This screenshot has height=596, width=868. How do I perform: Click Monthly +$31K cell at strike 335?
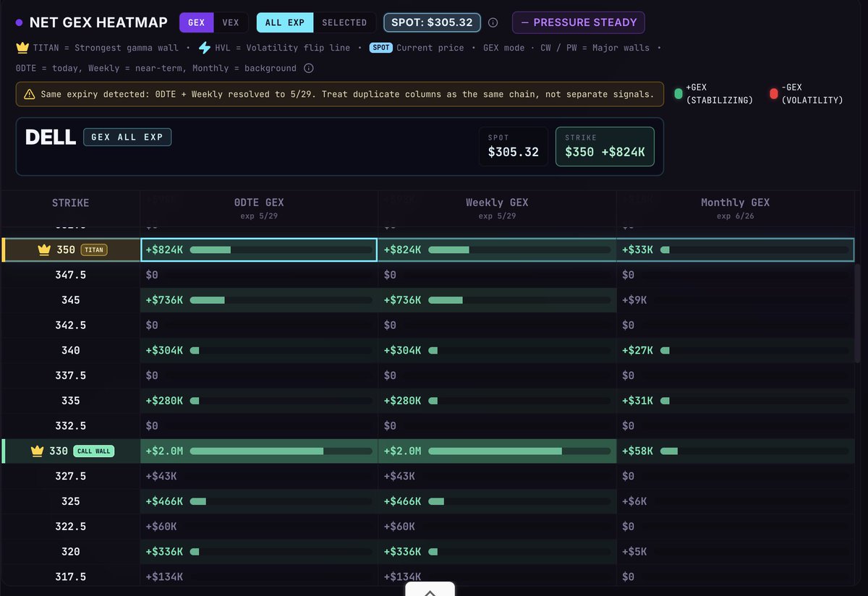[x=736, y=401]
